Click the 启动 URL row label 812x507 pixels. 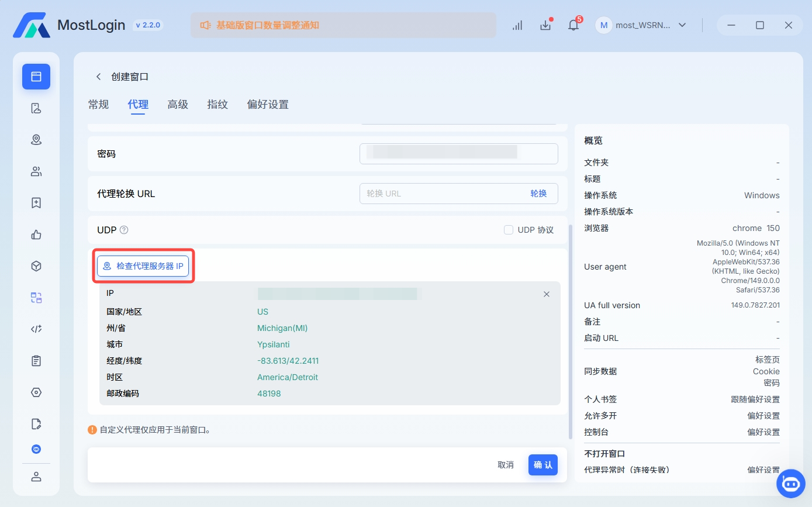(x=601, y=338)
